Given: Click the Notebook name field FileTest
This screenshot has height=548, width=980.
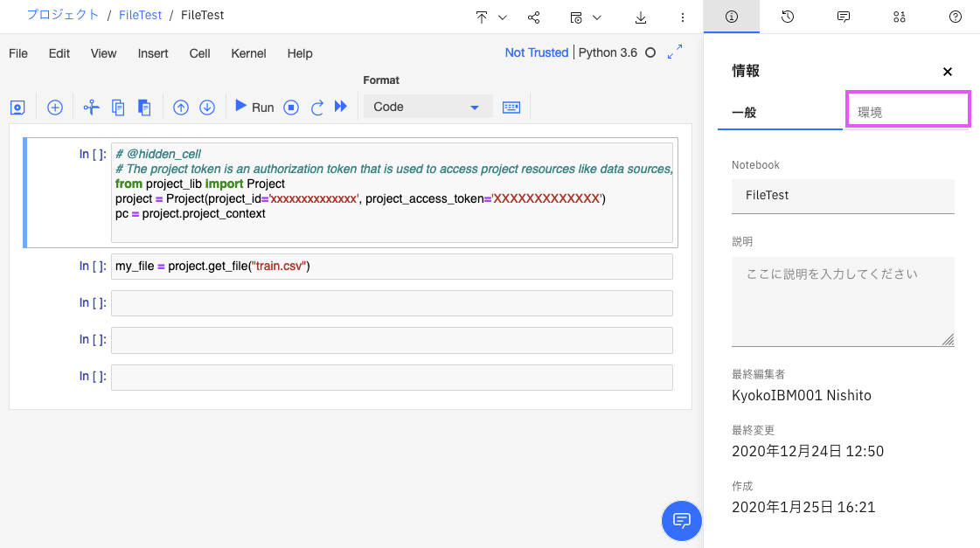Looking at the screenshot, I should point(843,196).
